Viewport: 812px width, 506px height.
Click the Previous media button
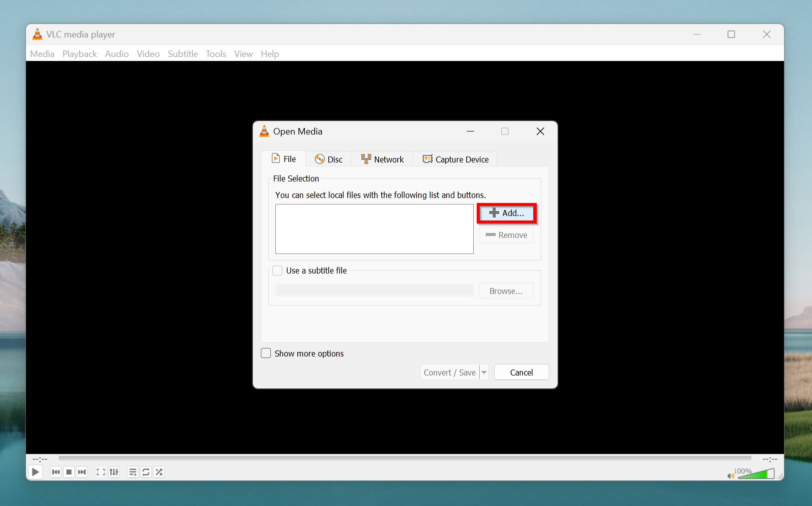56,472
